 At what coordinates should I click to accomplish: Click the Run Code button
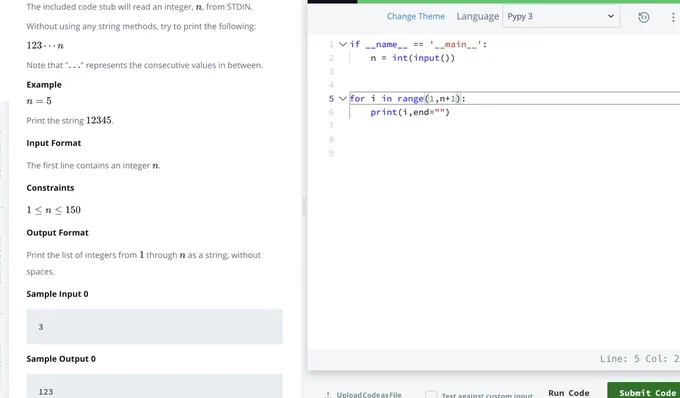(x=569, y=393)
